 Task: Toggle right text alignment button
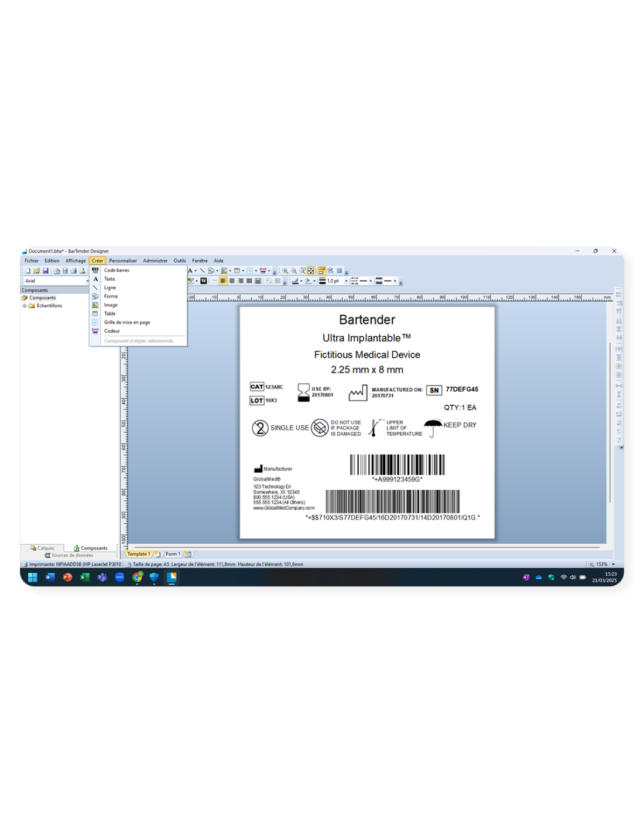pos(241,281)
